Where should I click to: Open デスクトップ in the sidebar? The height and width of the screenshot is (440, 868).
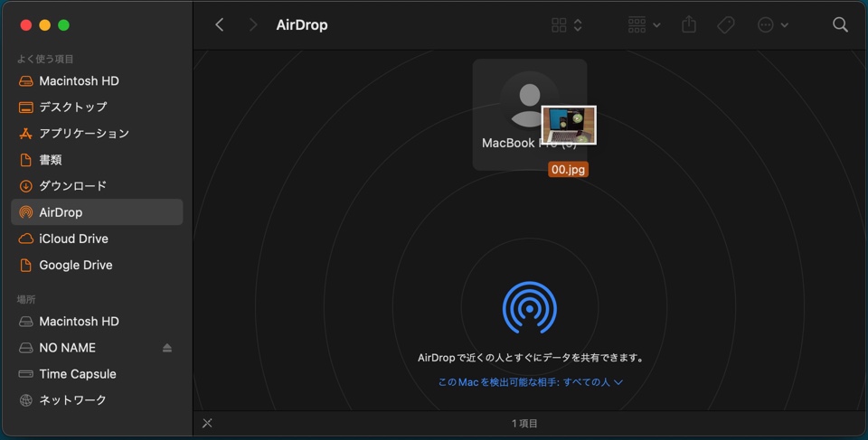(97, 107)
